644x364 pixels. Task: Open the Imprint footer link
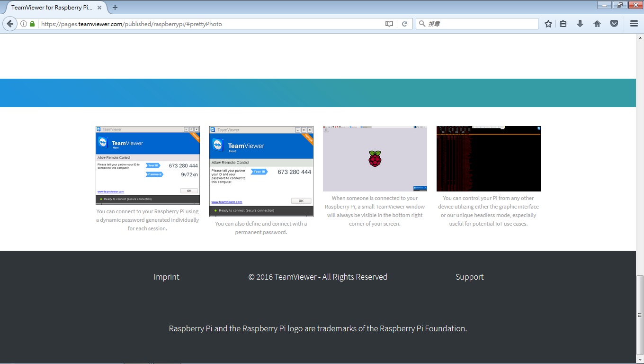click(166, 277)
